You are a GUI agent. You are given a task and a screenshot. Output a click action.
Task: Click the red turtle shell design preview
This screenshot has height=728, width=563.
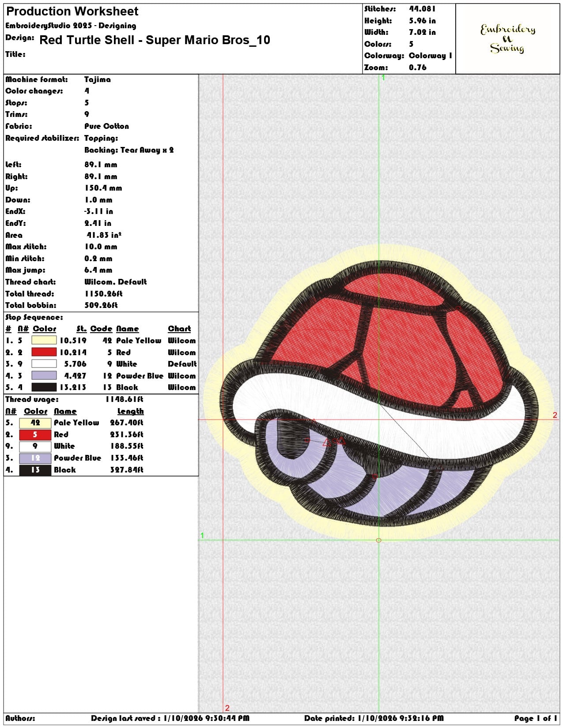(x=379, y=392)
